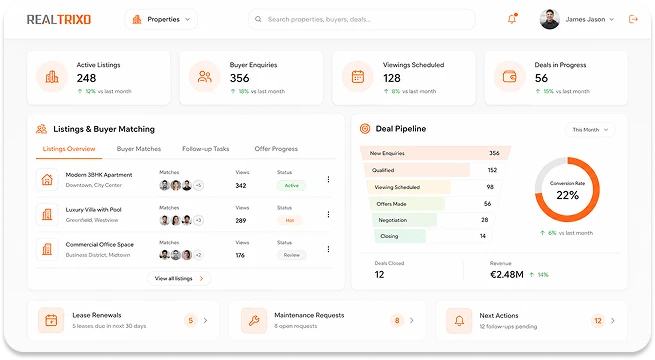The width and height of the screenshot is (655, 360).
Task: Click the Active status badge
Action: click(292, 185)
